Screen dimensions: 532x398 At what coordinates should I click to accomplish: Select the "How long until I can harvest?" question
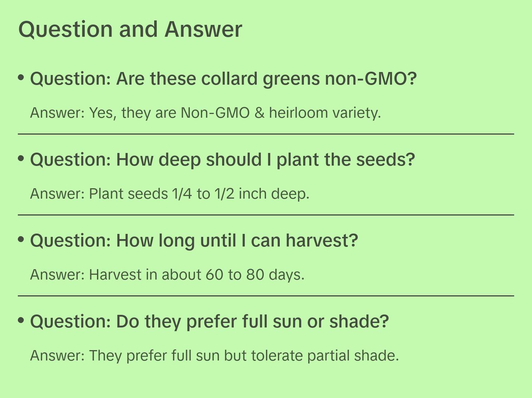194,241
